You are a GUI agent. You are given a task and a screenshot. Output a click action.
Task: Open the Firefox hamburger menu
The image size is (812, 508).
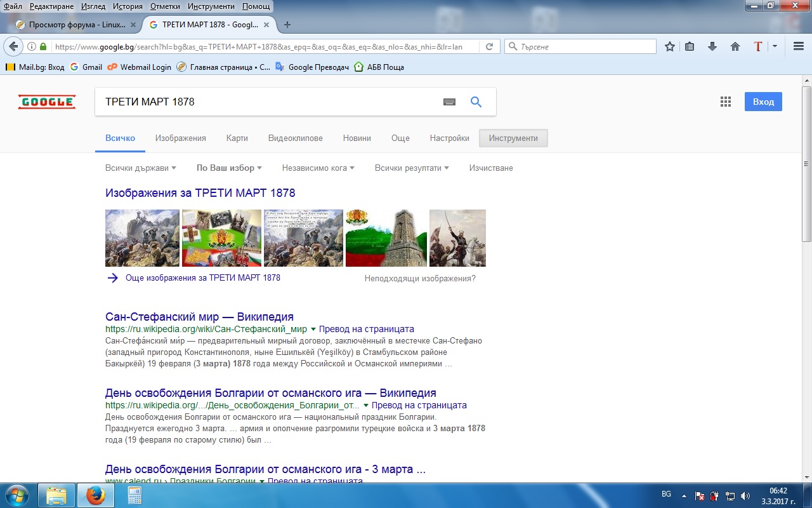coord(799,46)
